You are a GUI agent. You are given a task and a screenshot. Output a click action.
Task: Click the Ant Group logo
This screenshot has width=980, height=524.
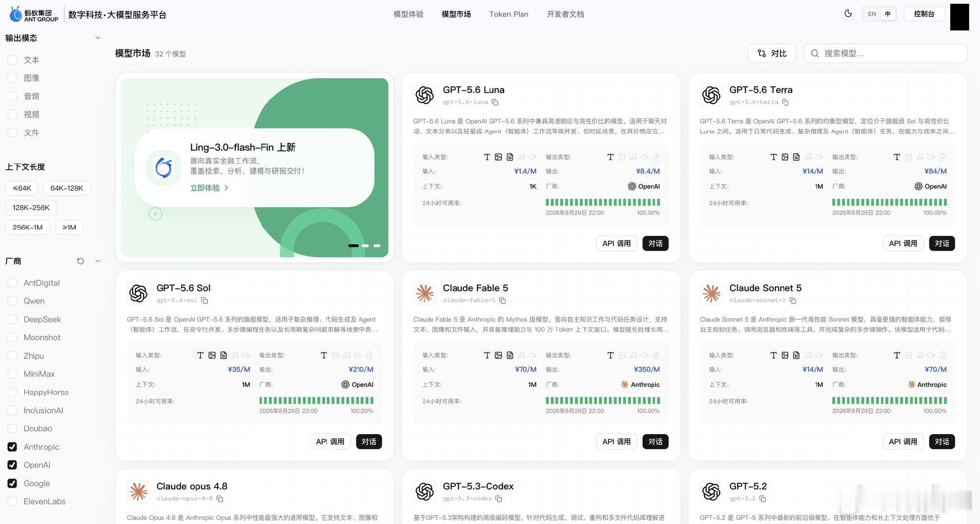point(34,15)
